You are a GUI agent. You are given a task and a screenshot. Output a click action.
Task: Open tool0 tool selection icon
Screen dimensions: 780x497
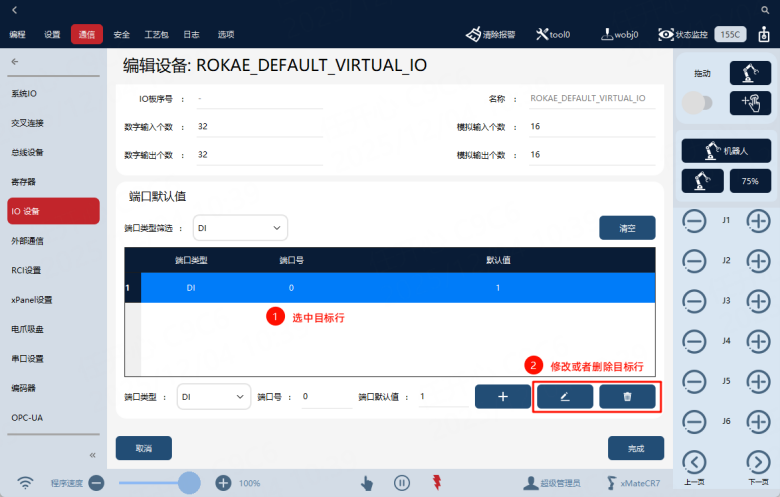(x=542, y=34)
